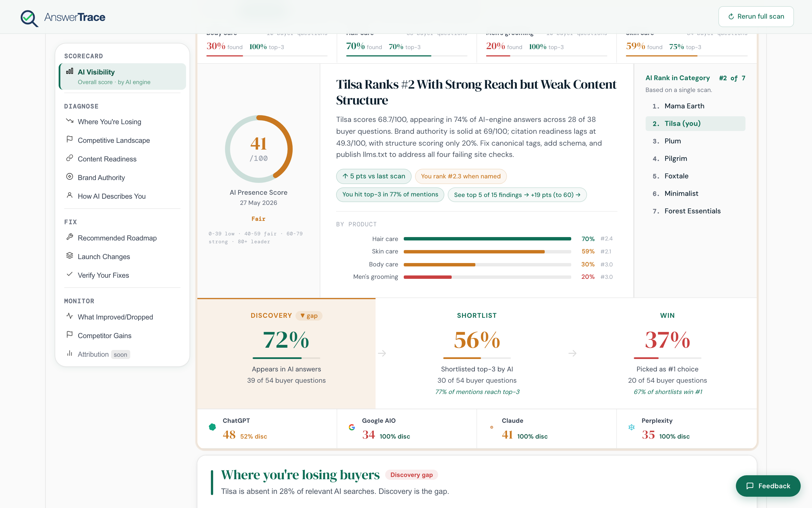Click the Brand Authority target icon
This screenshot has height=508, width=812.
(x=69, y=176)
